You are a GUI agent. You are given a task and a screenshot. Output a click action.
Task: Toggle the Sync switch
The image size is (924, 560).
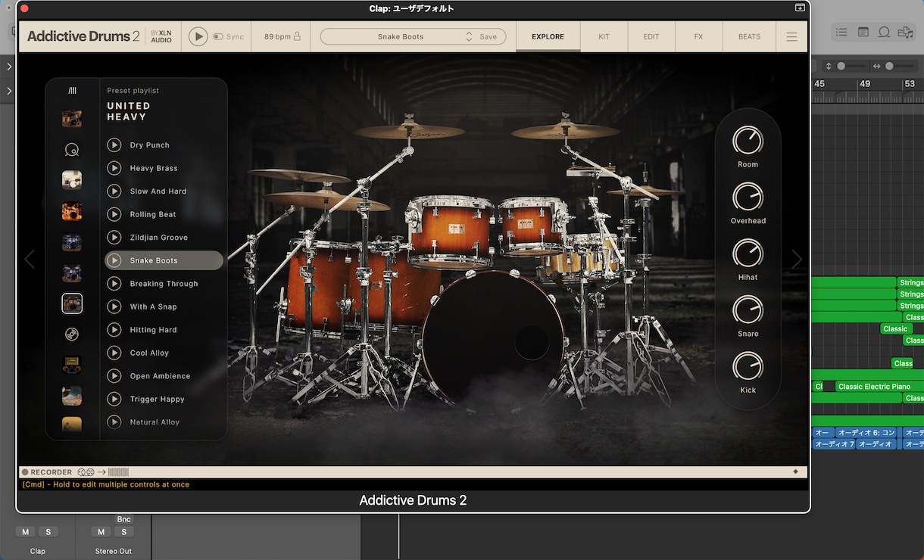tap(218, 36)
